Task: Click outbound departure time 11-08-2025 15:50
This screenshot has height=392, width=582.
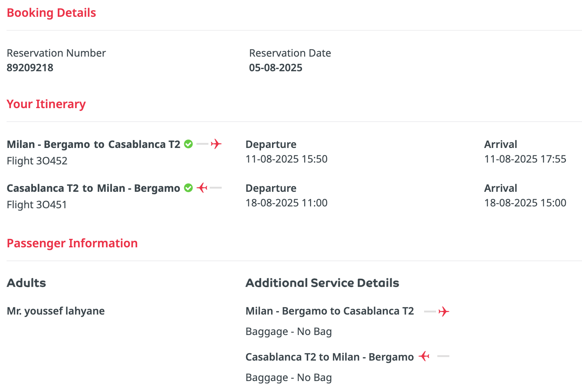Action: click(287, 159)
